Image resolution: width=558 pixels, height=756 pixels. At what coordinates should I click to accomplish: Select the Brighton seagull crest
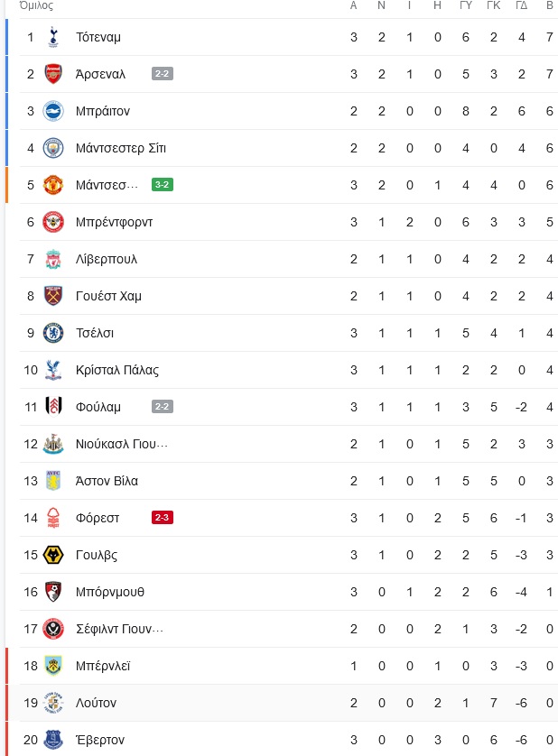pyautogui.click(x=53, y=111)
